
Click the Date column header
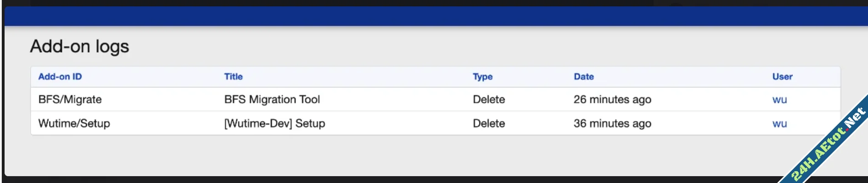pos(584,77)
